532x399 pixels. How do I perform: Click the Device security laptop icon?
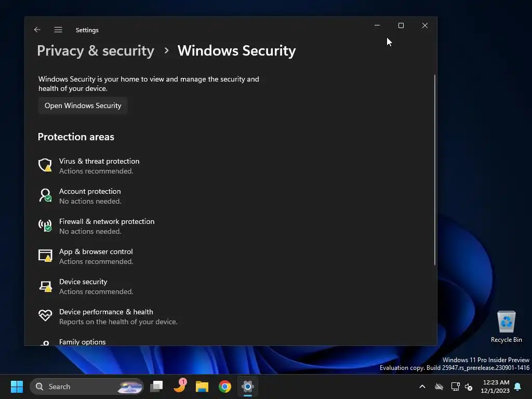click(45, 286)
